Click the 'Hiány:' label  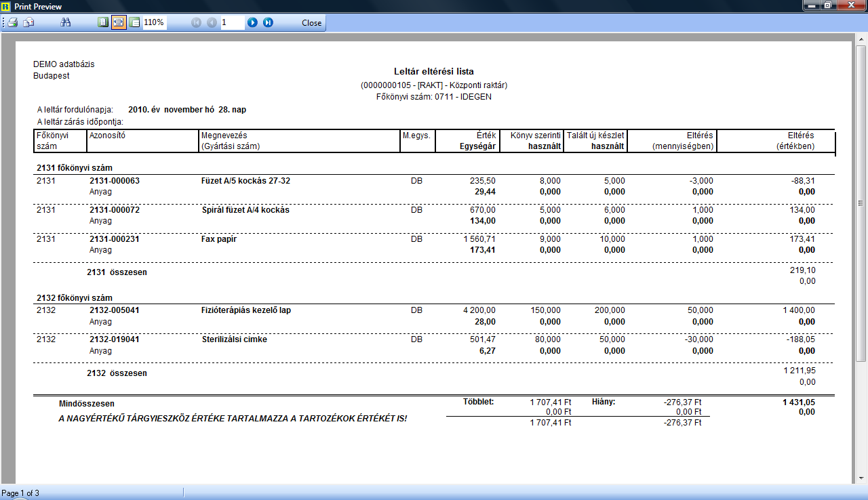(604, 402)
